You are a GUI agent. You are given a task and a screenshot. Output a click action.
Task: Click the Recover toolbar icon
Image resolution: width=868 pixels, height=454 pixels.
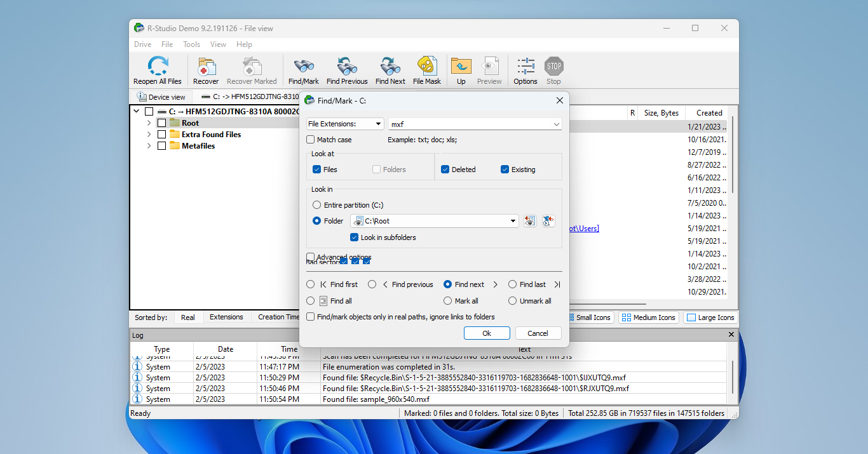click(x=206, y=66)
